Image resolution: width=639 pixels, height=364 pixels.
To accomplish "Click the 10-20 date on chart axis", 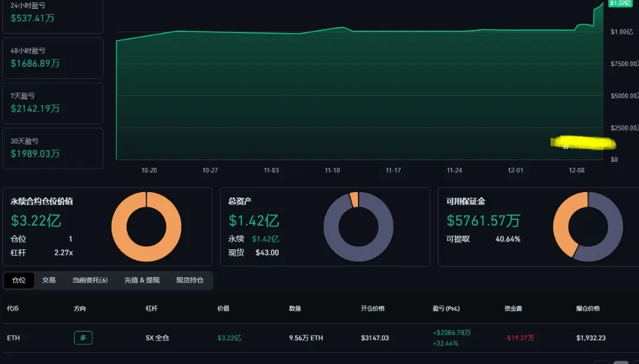I will (x=149, y=170).
